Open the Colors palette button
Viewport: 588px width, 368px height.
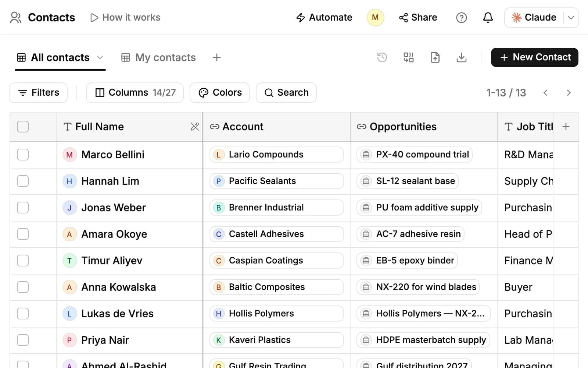pyautogui.click(x=220, y=93)
